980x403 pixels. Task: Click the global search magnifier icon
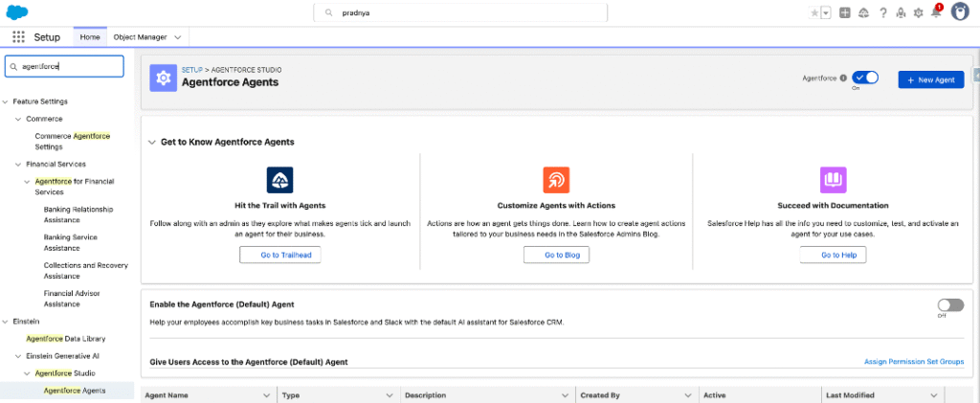click(328, 12)
